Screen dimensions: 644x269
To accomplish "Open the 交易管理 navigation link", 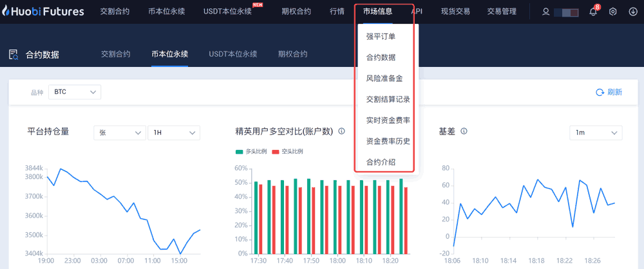I will click(502, 12).
